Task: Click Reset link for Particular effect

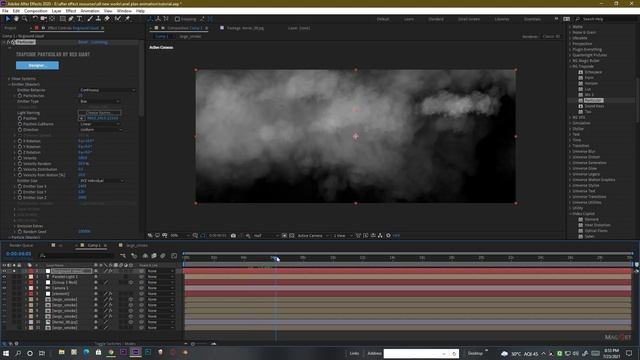Action: pos(83,42)
